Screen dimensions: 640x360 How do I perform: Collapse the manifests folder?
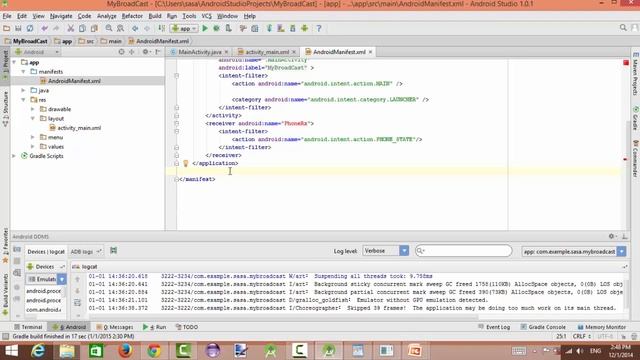tap(24, 71)
